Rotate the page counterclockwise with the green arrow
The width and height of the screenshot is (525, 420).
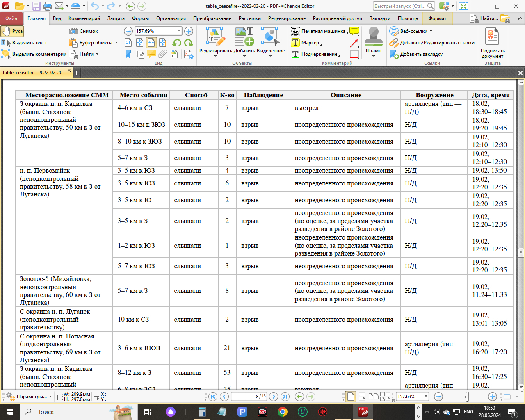point(177,43)
